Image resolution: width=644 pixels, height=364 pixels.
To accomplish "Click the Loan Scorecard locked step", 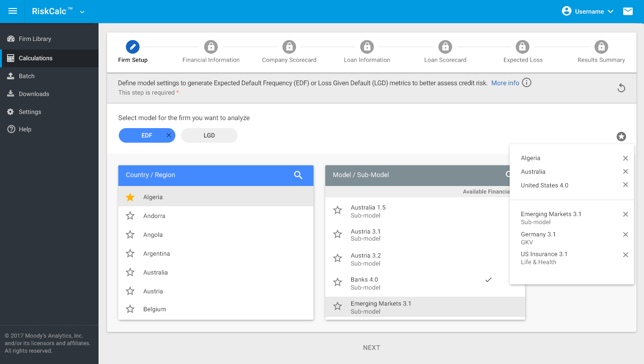I will point(445,47).
